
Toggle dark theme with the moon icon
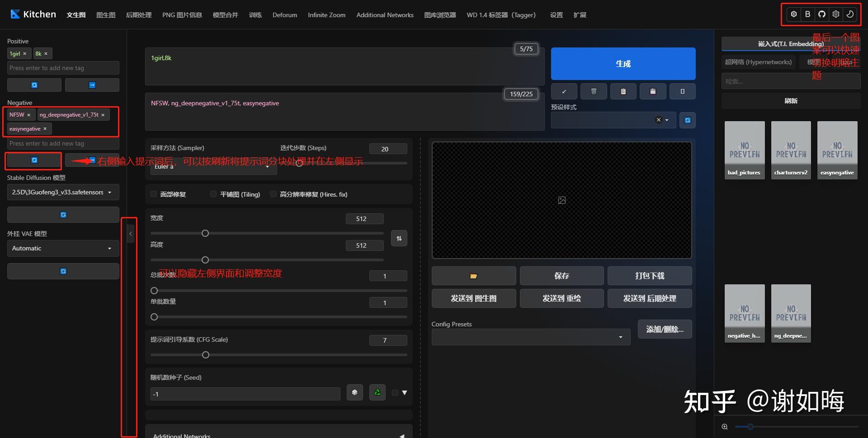(x=850, y=14)
